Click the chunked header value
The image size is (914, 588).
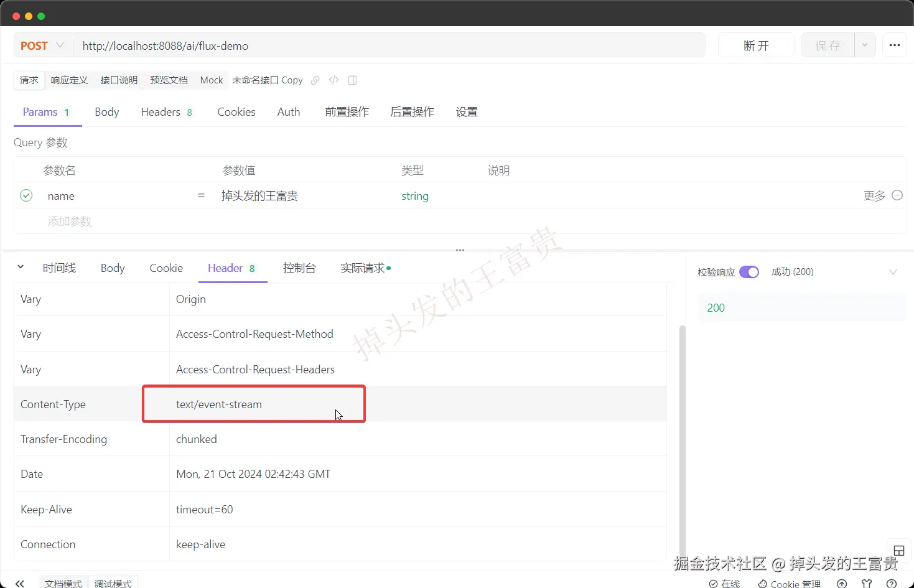click(197, 439)
